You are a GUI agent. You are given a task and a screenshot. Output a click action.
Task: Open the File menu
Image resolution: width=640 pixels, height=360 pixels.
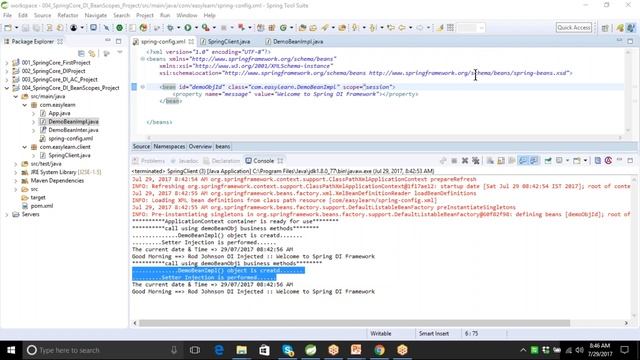[7, 15]
